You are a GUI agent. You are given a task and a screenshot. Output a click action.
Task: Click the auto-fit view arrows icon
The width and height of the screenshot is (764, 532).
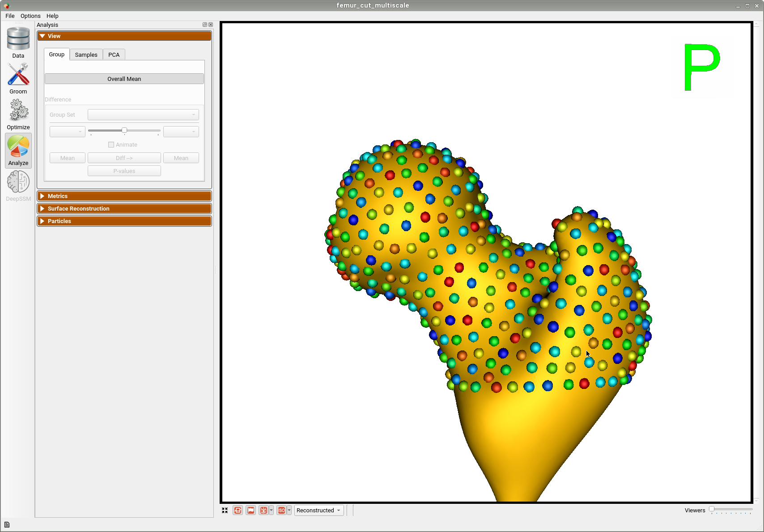tap(225, 510)
